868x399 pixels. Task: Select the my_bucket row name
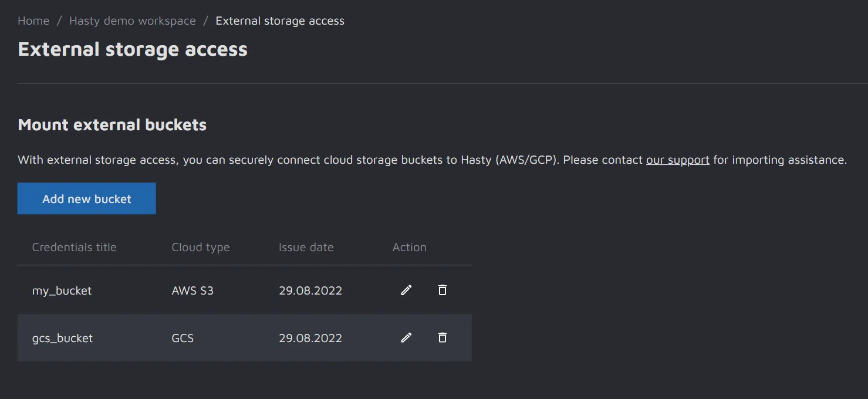pos(62,290)
